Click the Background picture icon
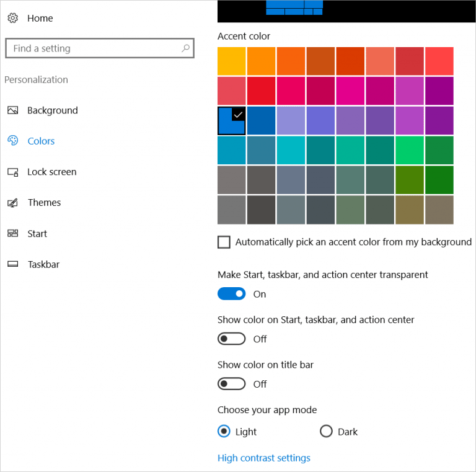Image resolution: width=476 pixels, height=472 pixels. point(12,110)
